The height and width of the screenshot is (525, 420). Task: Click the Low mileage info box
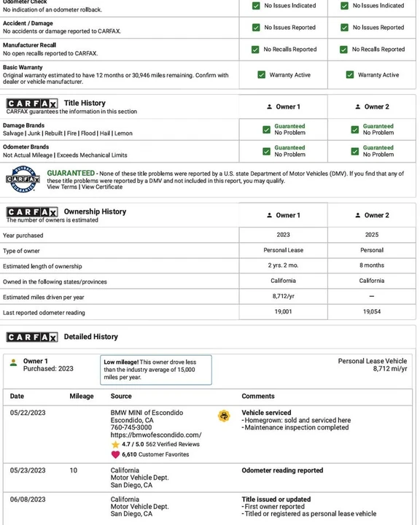(x=156, y=370)
